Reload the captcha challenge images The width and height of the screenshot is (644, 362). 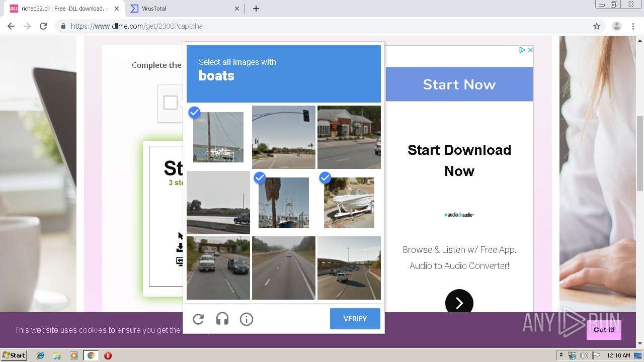click(198, 319)
